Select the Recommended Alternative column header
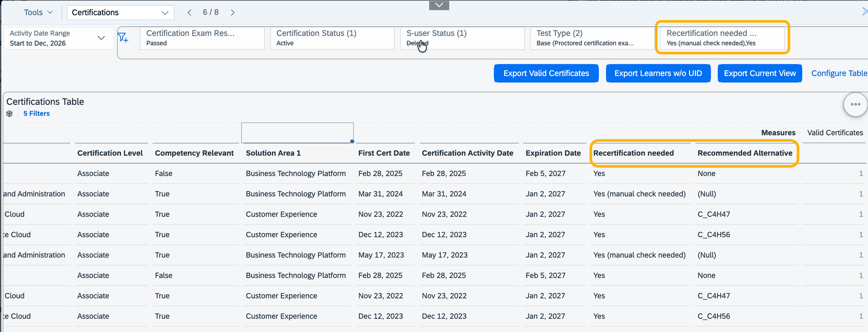 pyautogui.click(x=745, y=153)
